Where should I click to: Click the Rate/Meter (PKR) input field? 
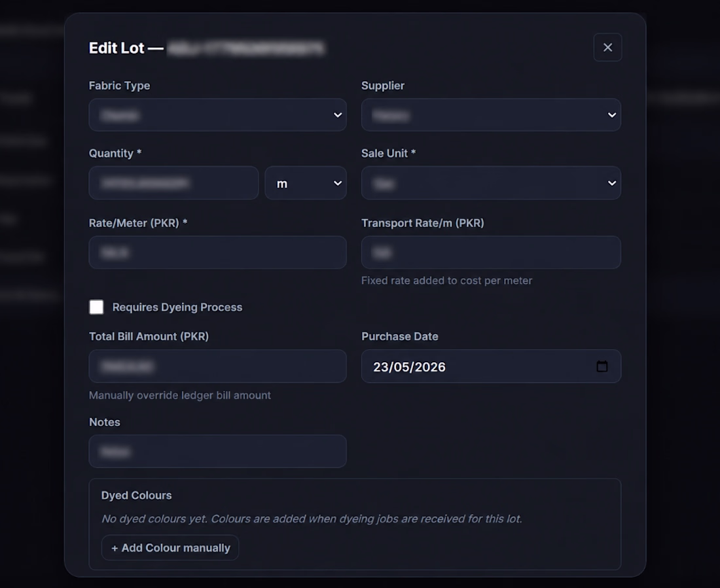(x=218, y=252)
